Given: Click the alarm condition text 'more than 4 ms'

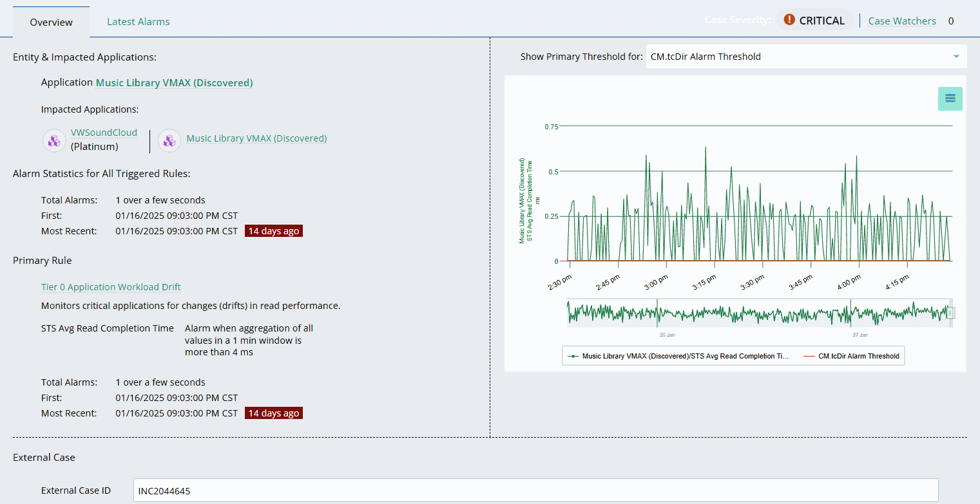Looking at the screenshot, I should pos(219,352).
